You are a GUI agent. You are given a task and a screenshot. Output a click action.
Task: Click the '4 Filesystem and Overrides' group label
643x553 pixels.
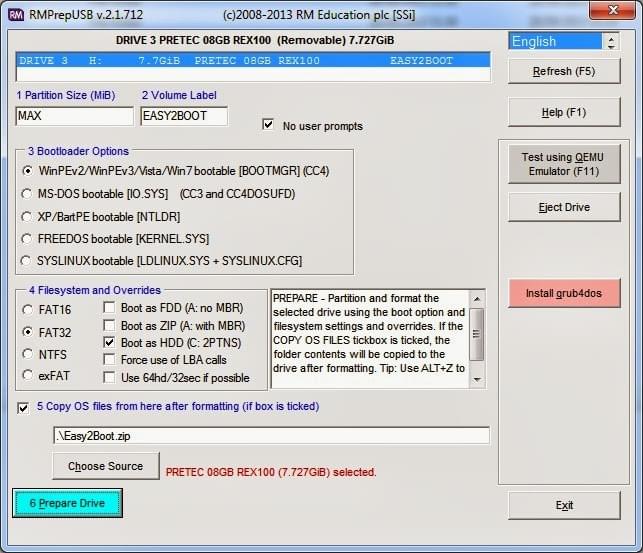coord(95,290)
